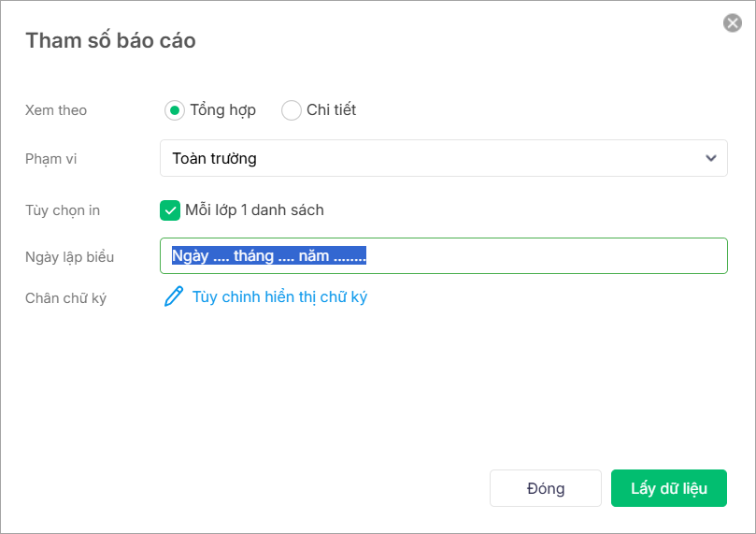Uncheck Mỗi lớp 1 danh sách checkbox
The width and height of the screenshot is (756, 534).
[170, 210]
